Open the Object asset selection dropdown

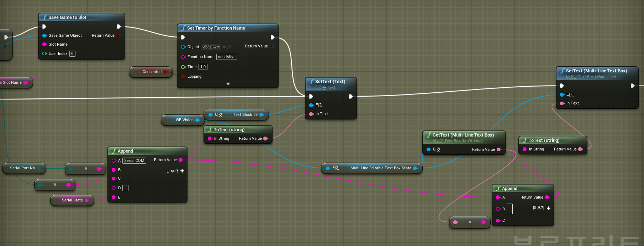click(x=211, y=47)
